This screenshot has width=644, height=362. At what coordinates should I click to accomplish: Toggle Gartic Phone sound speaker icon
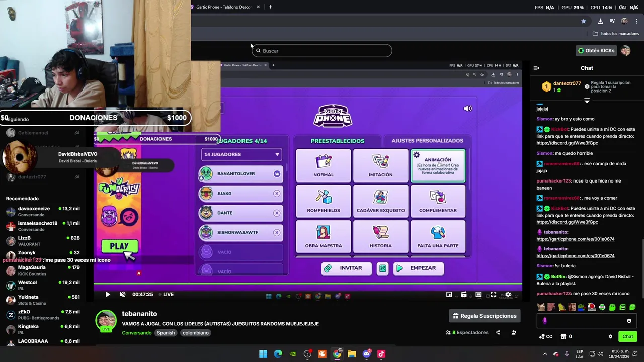click(x=468, y=108)
